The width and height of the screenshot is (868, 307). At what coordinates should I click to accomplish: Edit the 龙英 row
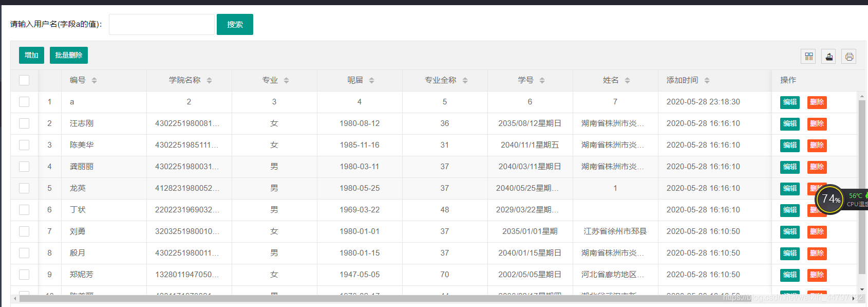(790, 189)
